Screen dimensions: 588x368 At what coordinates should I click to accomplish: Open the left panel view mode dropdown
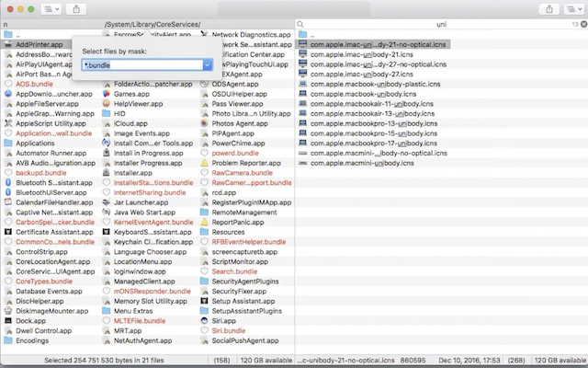(51, 8)
